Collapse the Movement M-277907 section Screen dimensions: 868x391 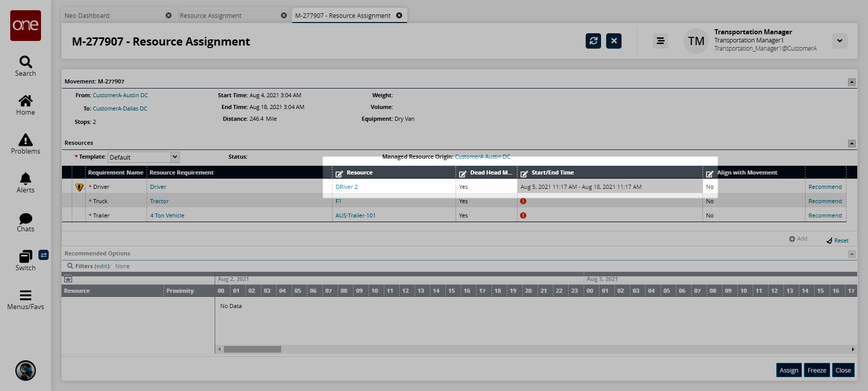pos(852,82)
